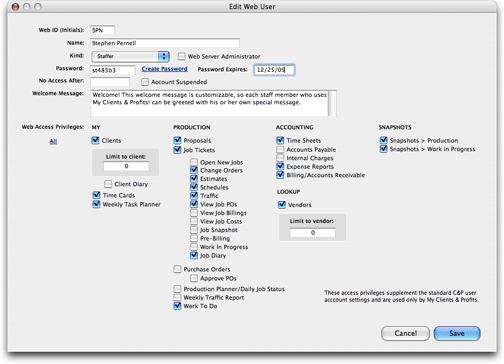Viewport: 504px width, 364px height.
Task: Open the Kind dropdown set to Staffer
Action: 130,56
